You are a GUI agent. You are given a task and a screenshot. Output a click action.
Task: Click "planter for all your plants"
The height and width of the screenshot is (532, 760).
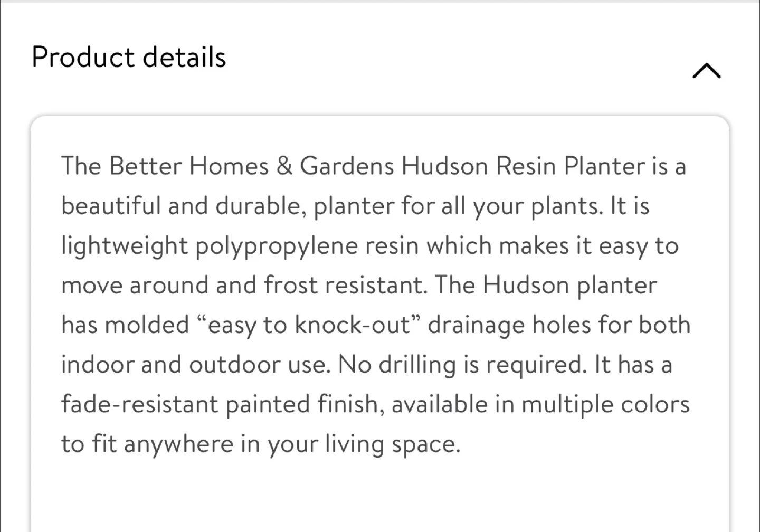point(458,206)
